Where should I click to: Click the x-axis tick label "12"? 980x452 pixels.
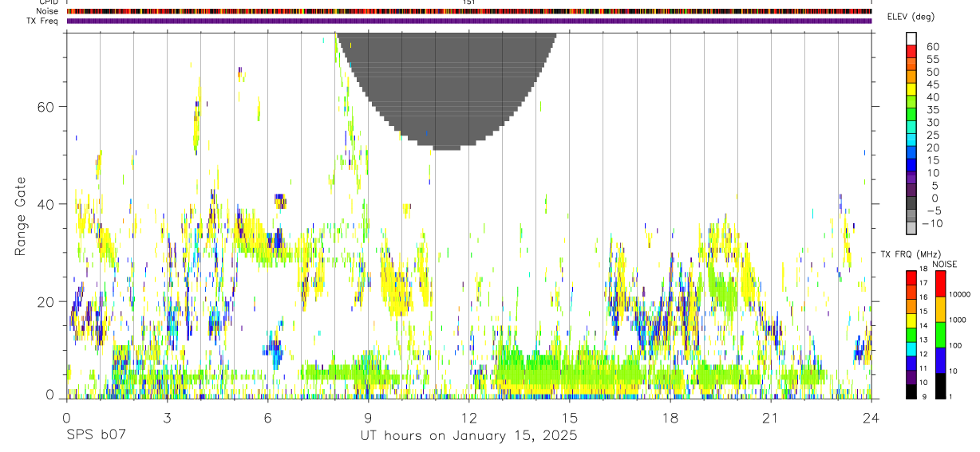[469, 417]
